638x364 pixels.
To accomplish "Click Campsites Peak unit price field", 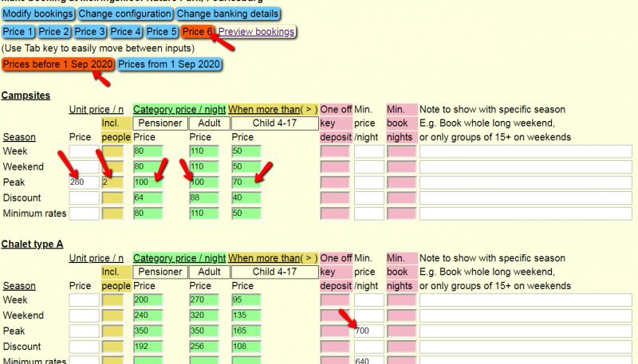I will [84, 182].
